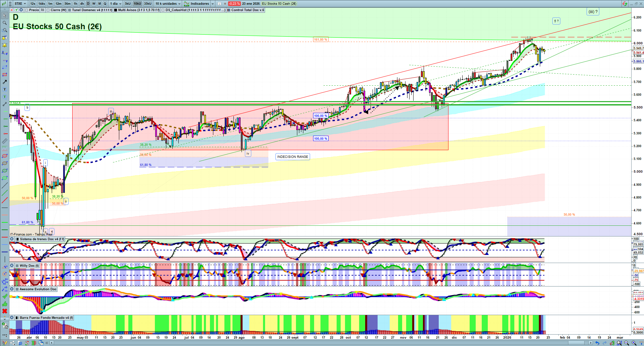
Task: Switch to the M monthly timeframe
Action: pyautogui.click(x=99, y=4)
